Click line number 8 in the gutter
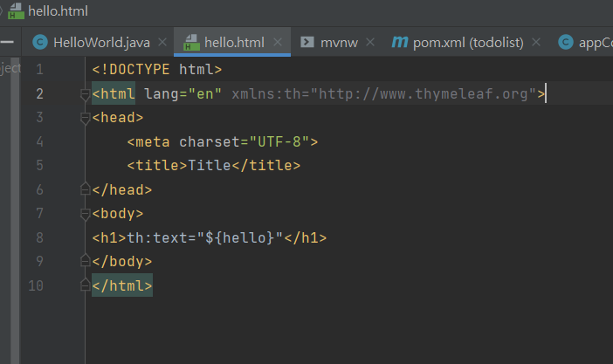 (39, 237)
